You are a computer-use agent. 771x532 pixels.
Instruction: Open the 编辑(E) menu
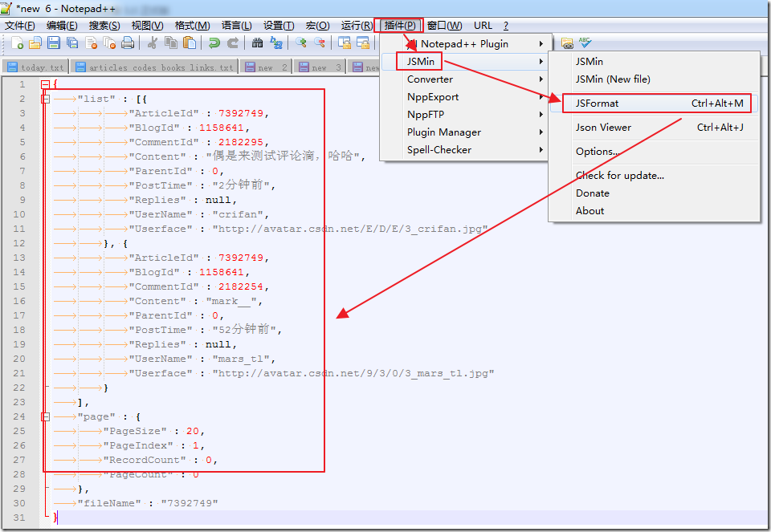(62, 26)
